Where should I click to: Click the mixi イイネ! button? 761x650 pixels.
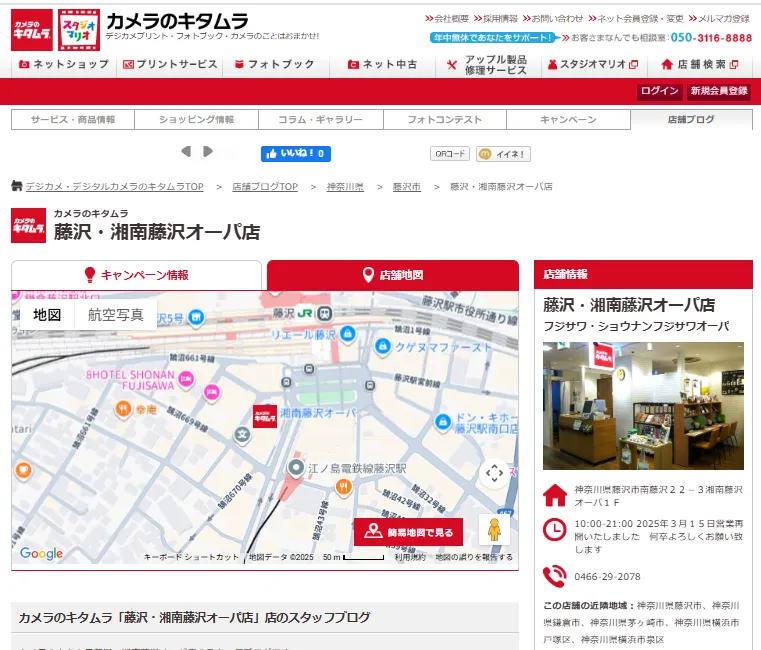click(x=503, y=154)
